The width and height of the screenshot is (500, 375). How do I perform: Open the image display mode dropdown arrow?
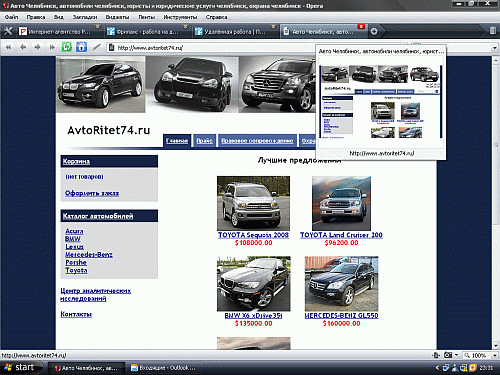456,355
